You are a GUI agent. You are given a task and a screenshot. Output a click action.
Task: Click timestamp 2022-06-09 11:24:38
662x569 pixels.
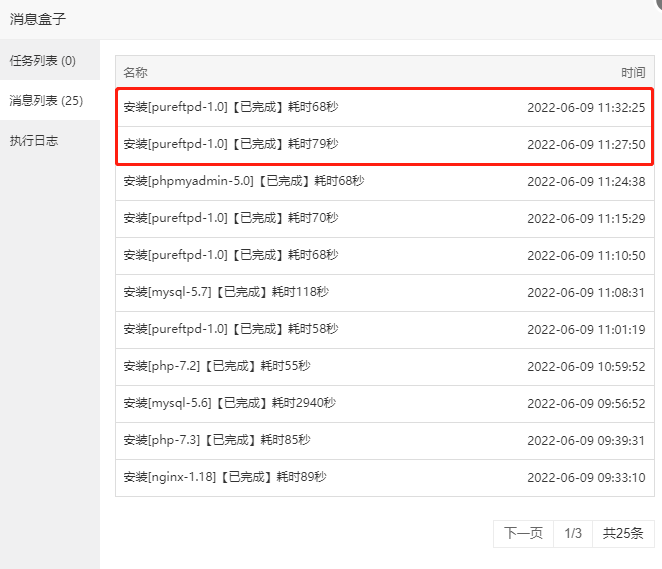586,182
